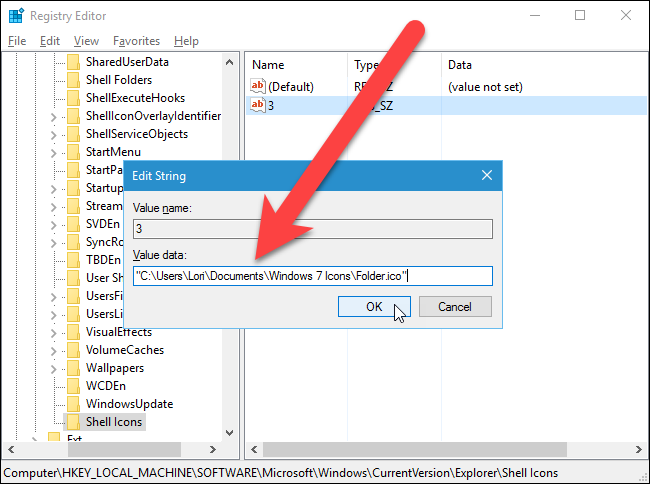Expand the UsersLibraries key arrow
The width and height of the screenshot is (650, 484).
[53, 315]
